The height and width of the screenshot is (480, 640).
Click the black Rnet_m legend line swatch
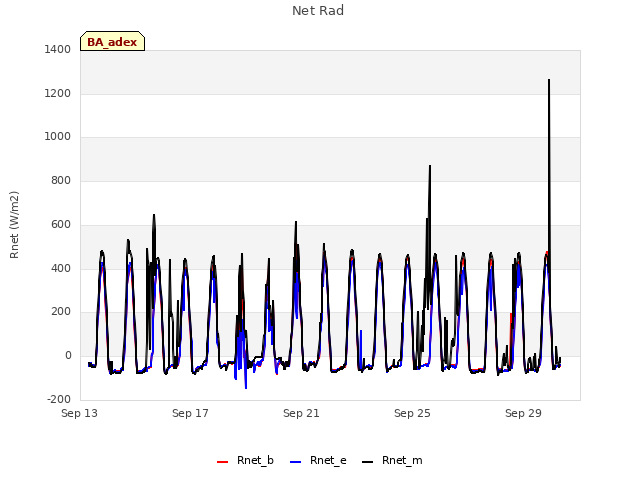(368, 462)
